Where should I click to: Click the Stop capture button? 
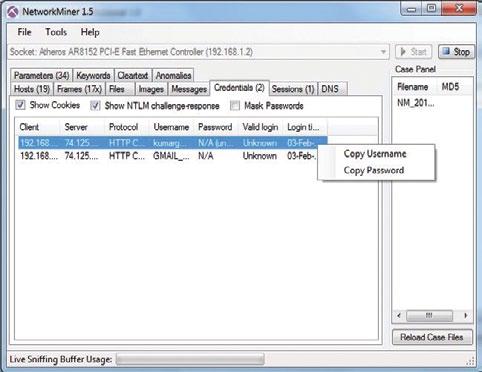click(456, 52)
